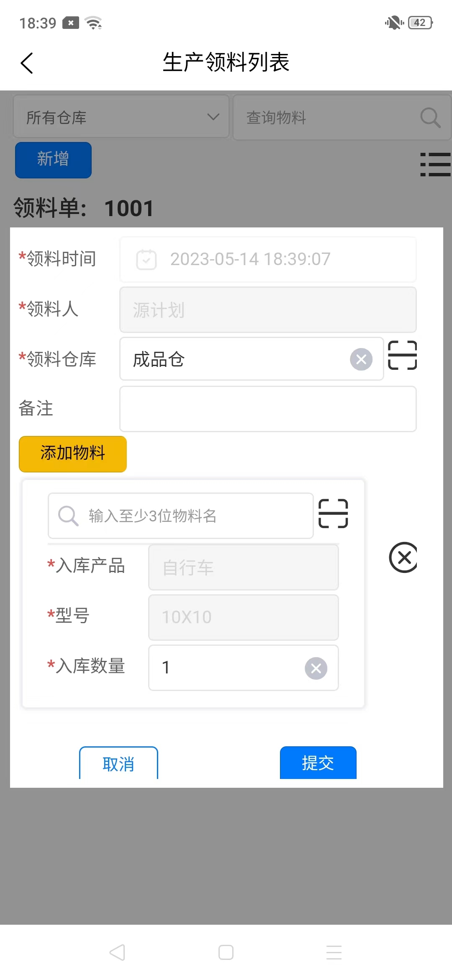Tap the calendar icon in 领料时间 field
The height and width of the screenshot is (980, 452).
pyautogui.click(x=146, y=259)
